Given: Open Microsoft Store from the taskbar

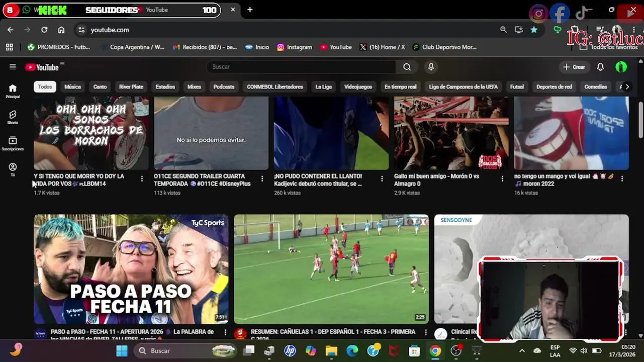Looking at the screenshot, I should click(414, 350).
